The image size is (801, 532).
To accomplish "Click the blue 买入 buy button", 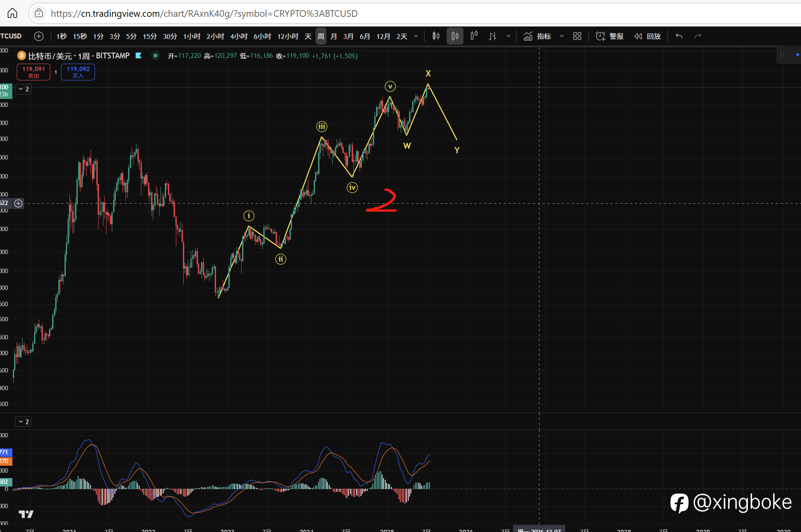I will tap(78, 72).
